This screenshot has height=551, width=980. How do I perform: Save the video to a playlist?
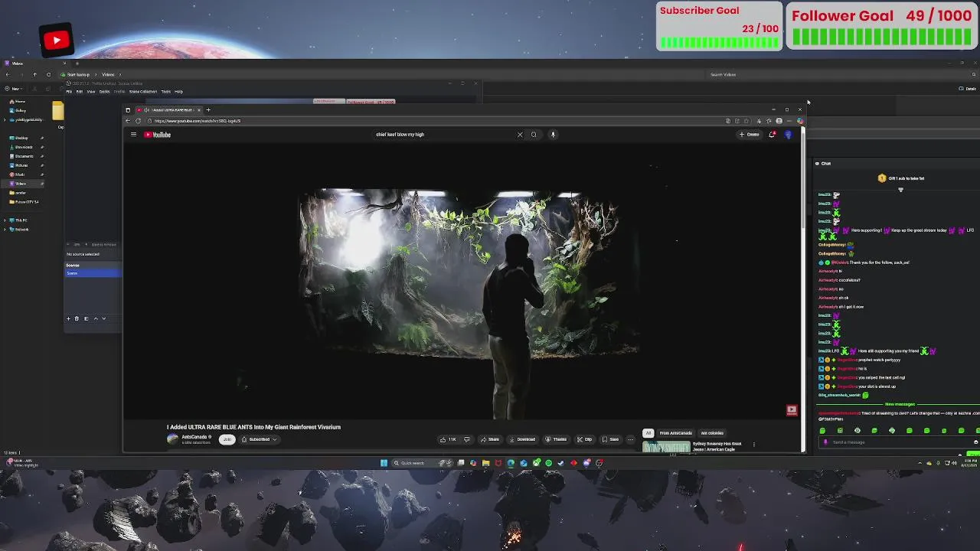click(x=611, y=439)
